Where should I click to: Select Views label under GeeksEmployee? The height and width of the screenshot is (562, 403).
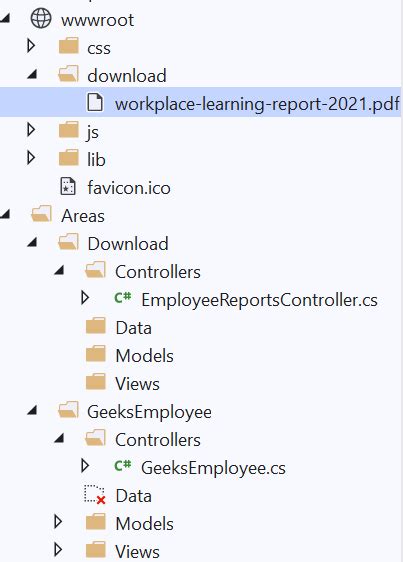[137, 552]
